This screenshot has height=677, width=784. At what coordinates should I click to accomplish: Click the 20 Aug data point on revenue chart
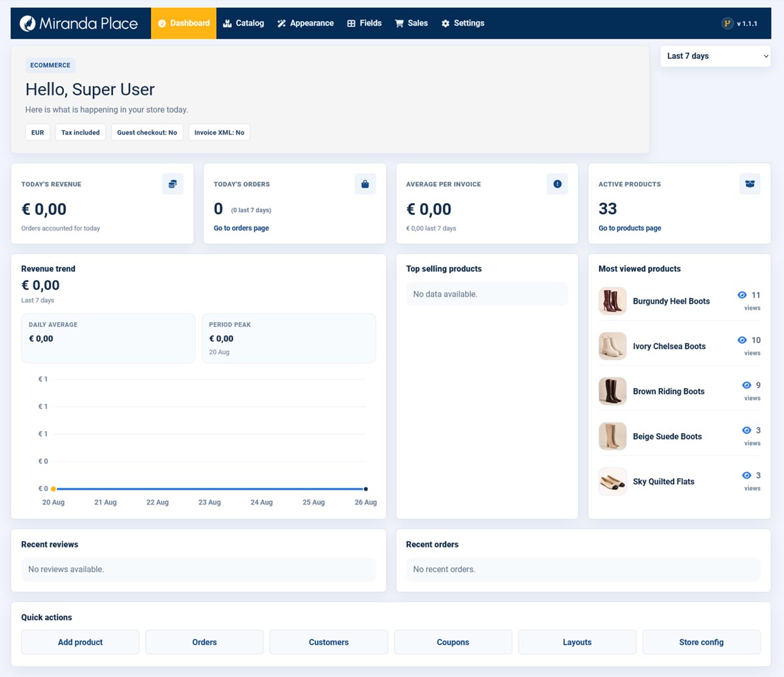pyautogui.click(x=54, y=489)
